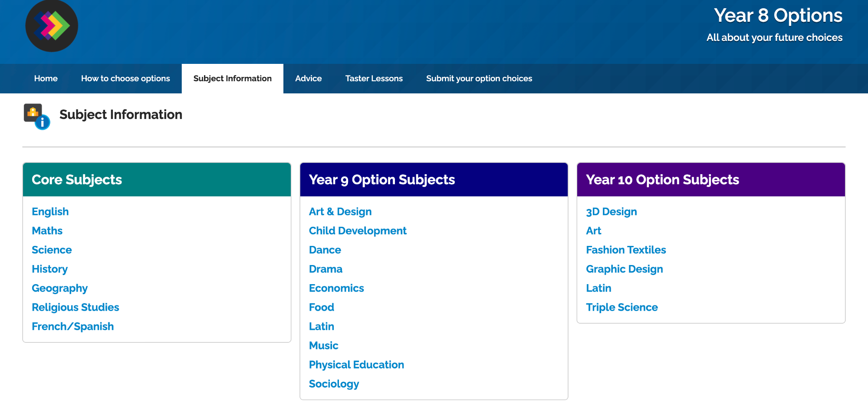This screenshot has width=868, height=411.
Task: Open the English core subject link
Action: [x=50, y=212]
